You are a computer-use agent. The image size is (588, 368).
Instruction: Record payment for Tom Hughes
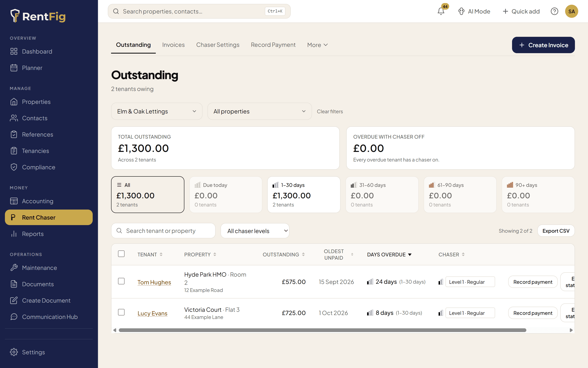pyautogui.click(x=533, y=282)
